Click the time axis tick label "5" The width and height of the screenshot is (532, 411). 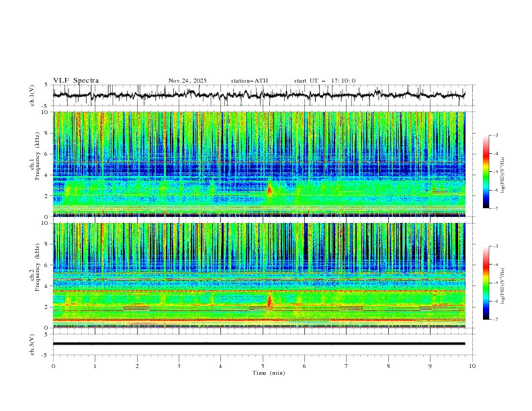[x=263, y=366]
